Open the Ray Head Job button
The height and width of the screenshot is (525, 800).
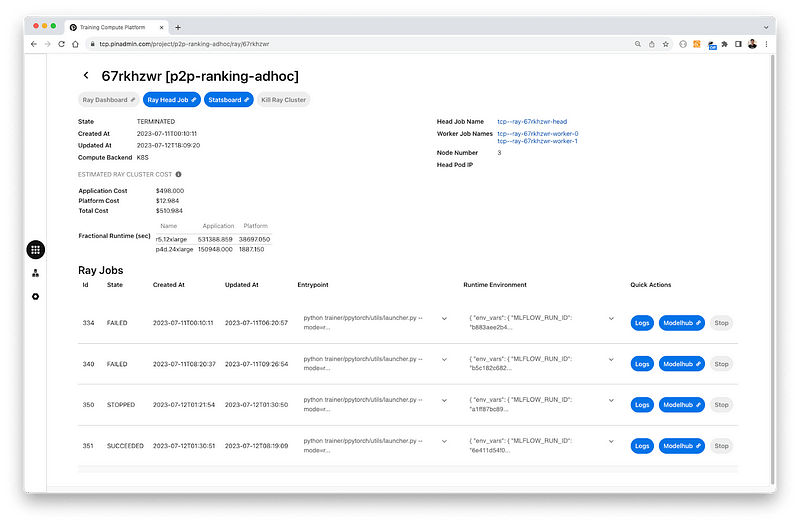(x=172, y=100)
